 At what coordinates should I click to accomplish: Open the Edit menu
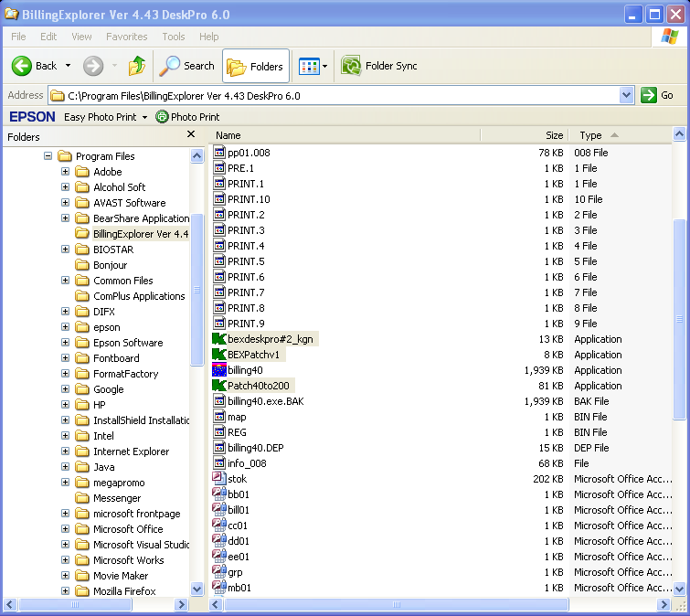[x=48, y=37]
